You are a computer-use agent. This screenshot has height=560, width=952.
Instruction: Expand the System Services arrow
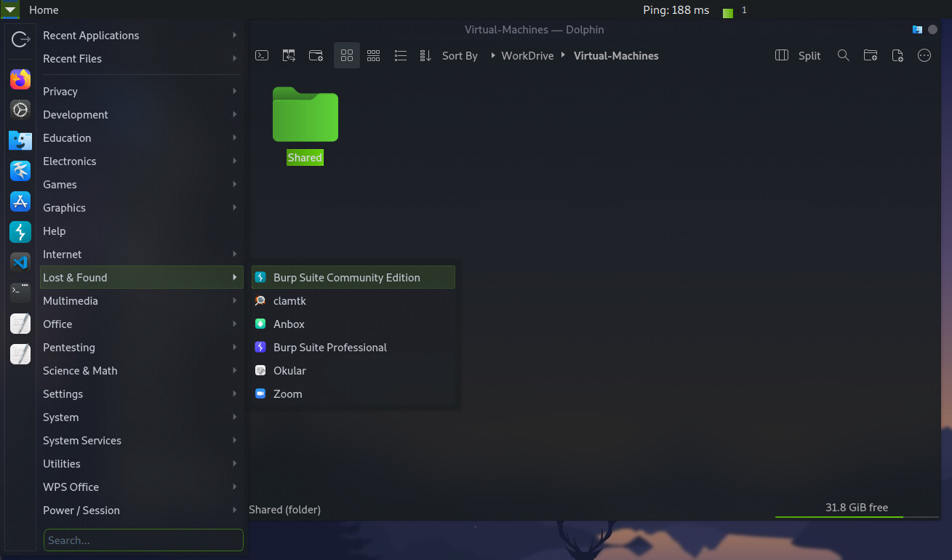(234, 440)
